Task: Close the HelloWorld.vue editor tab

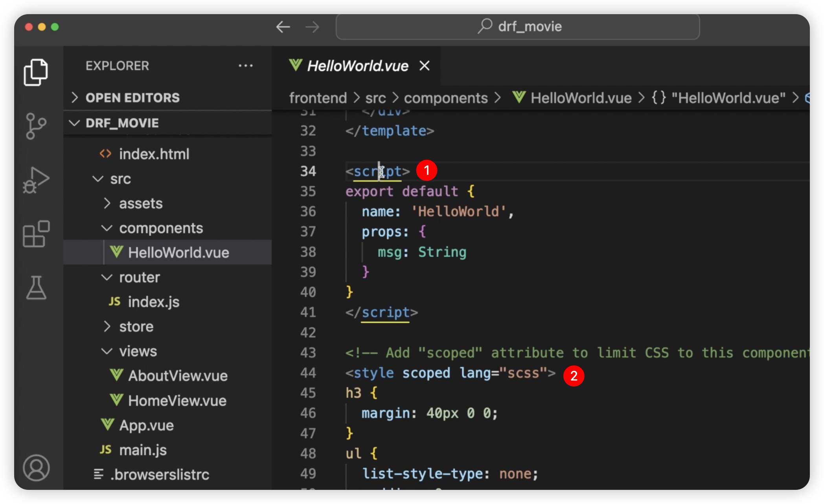Action: [425, 66]
